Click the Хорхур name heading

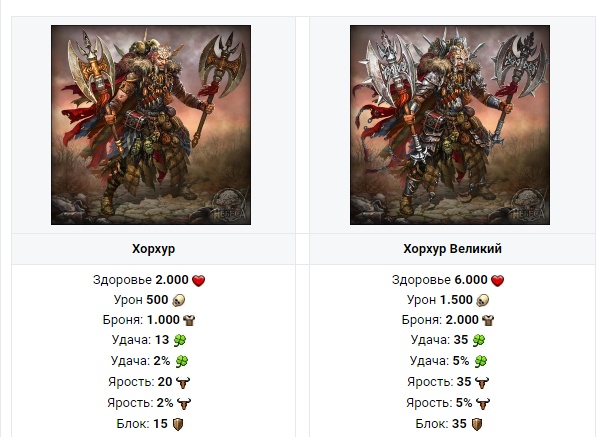pyautogui.click(x=154, y=249)
